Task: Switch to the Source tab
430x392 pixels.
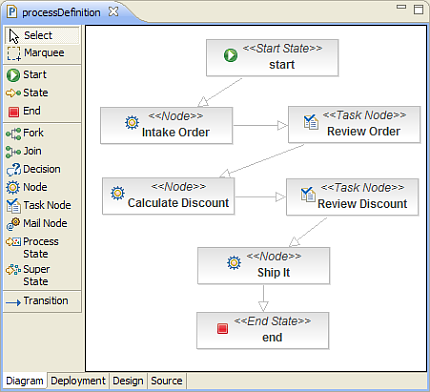Action: tap(167, 381)
